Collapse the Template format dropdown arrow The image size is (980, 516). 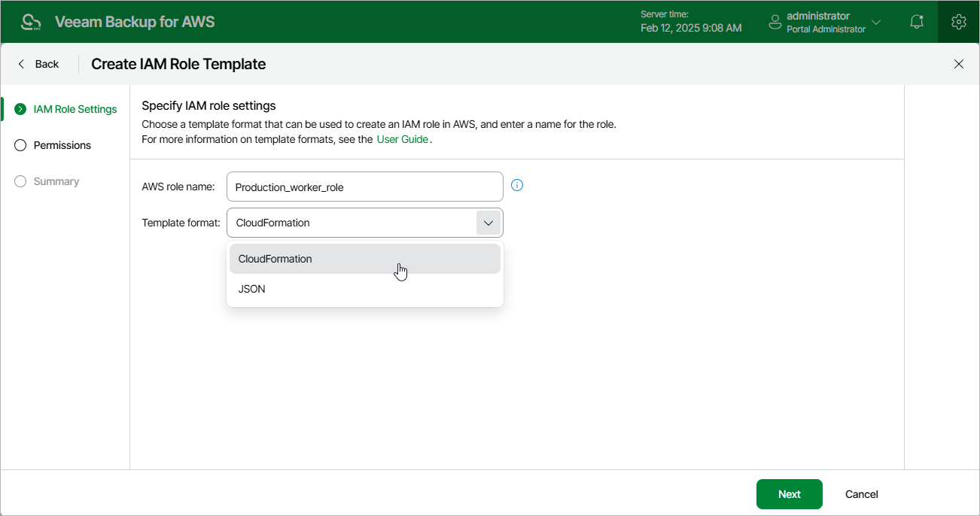pos(488,223)
